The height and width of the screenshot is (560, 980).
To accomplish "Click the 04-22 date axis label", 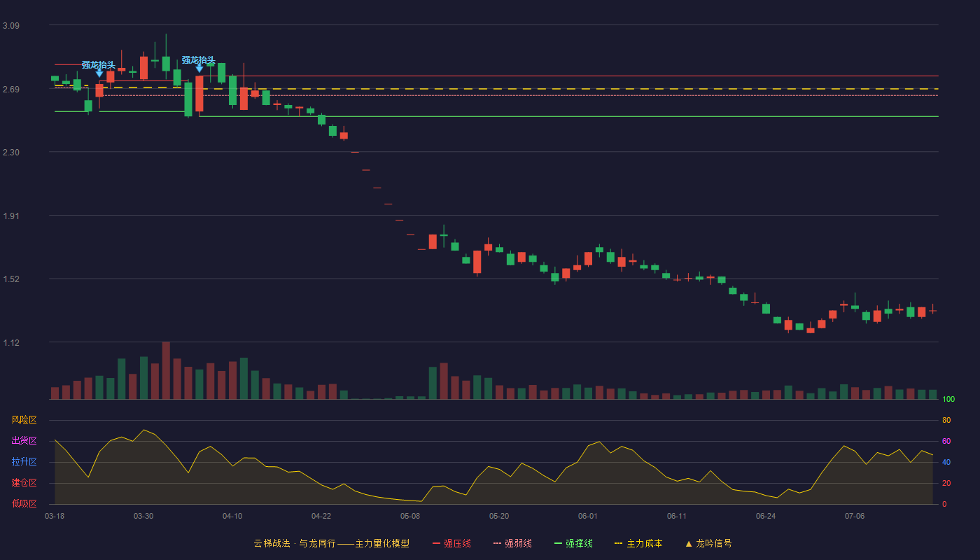I will 321,516.
